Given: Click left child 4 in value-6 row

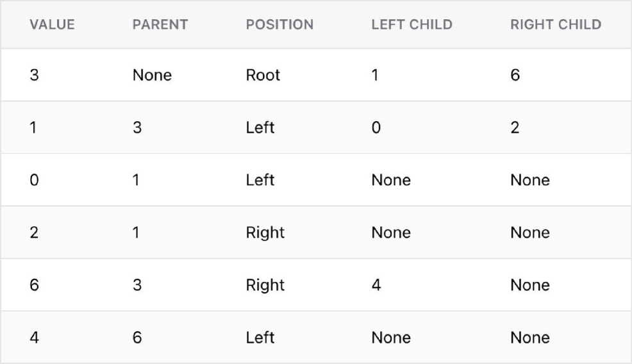Looking at the screenshot, I should click(x=376, y=285).
